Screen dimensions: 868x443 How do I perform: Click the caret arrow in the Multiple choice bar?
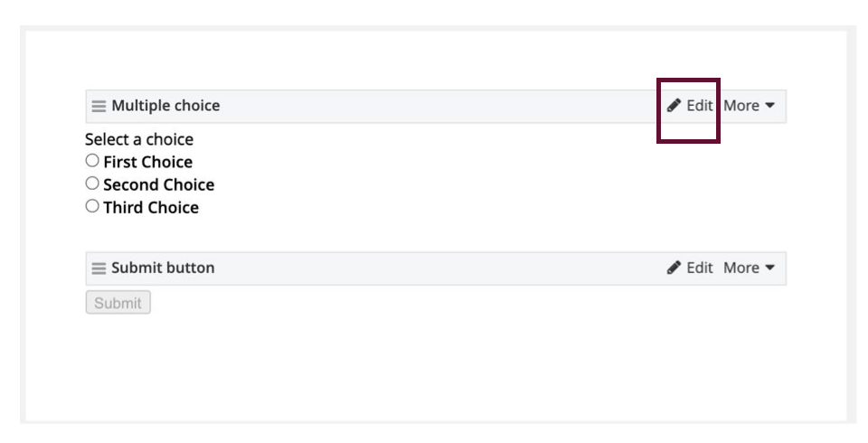[x=769, y=106]
